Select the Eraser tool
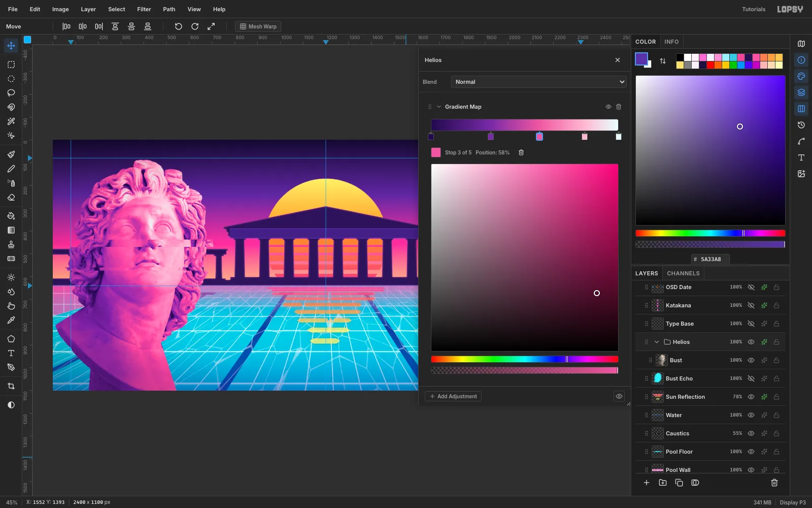 pyautogui.click(x=11, y=197)
